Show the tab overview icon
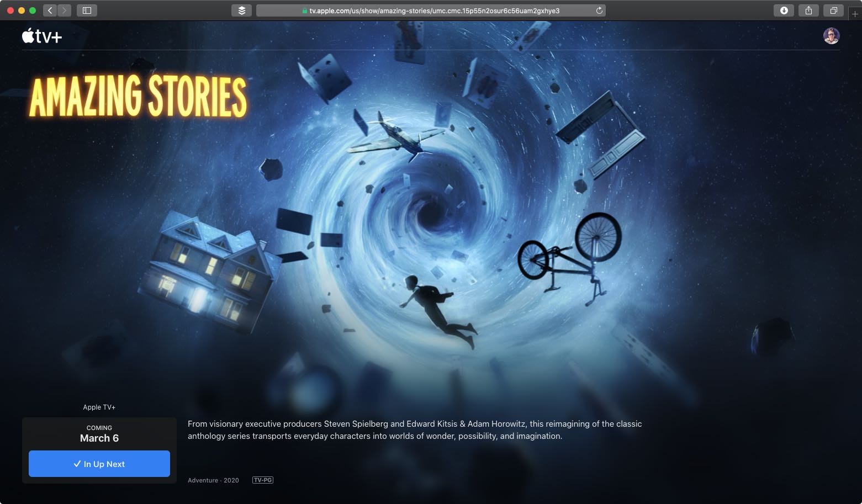 (834, 10)
